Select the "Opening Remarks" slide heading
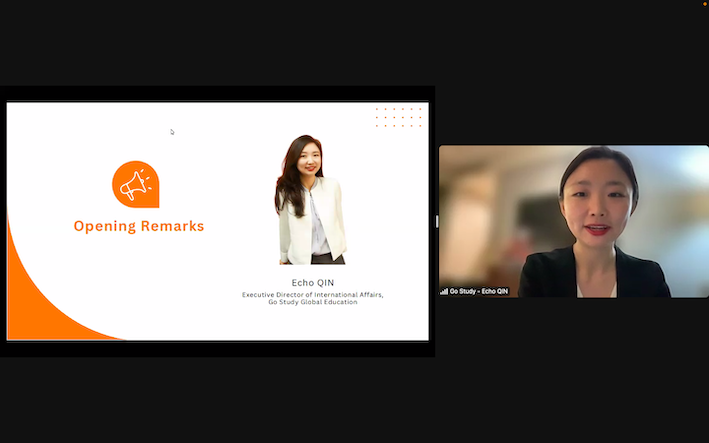 click(139, 226)
